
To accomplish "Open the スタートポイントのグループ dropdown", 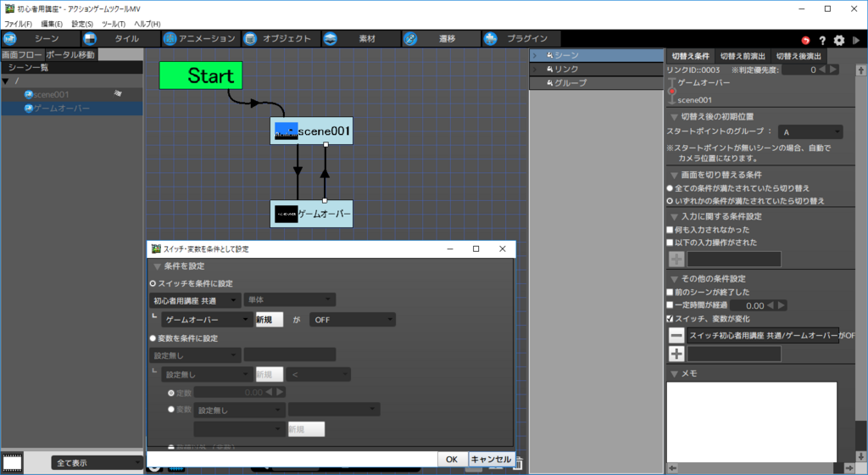I will pyautogui.click(x=810, y=132).
